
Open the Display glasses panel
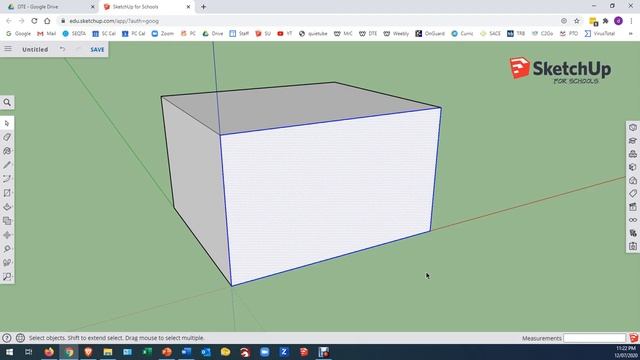633,220
